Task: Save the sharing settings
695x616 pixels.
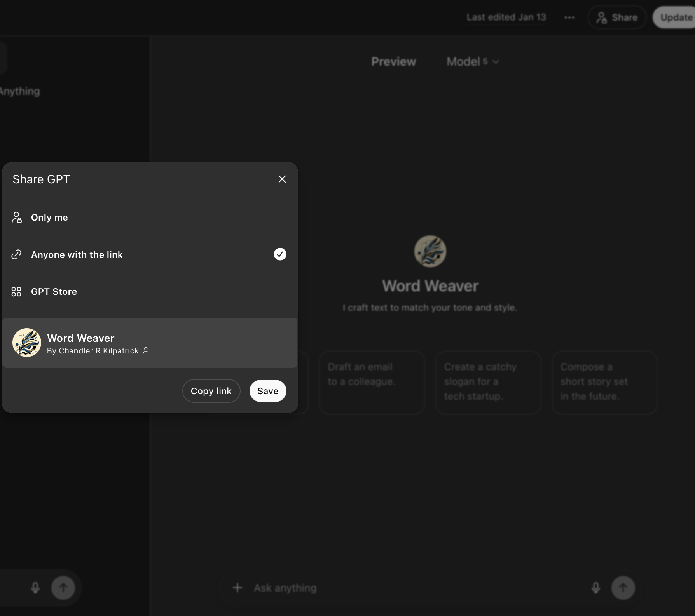Action: coord(267,391)
